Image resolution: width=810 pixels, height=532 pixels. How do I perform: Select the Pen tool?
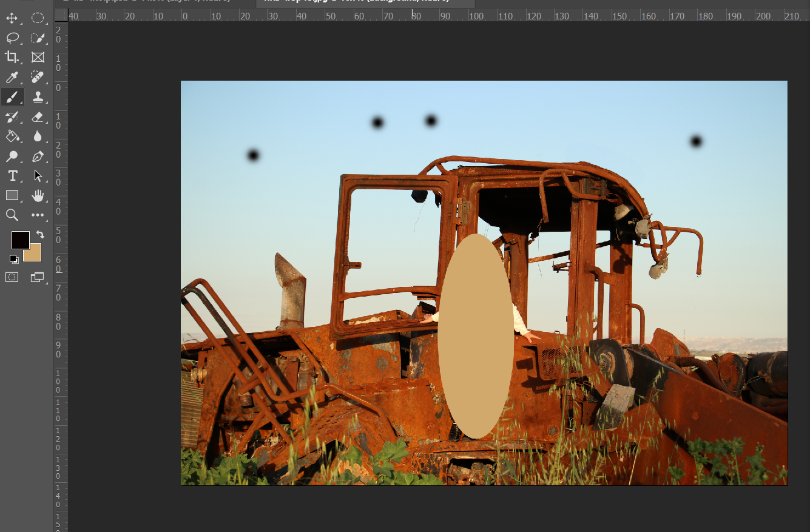(38, 156)
